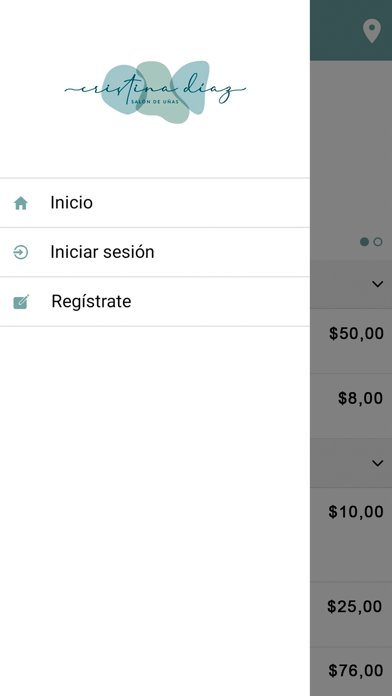392x696 pixels.
Task: Tap the dimmed banner area to close drawer
Action: pyautogui.click(x=351, y=146)
